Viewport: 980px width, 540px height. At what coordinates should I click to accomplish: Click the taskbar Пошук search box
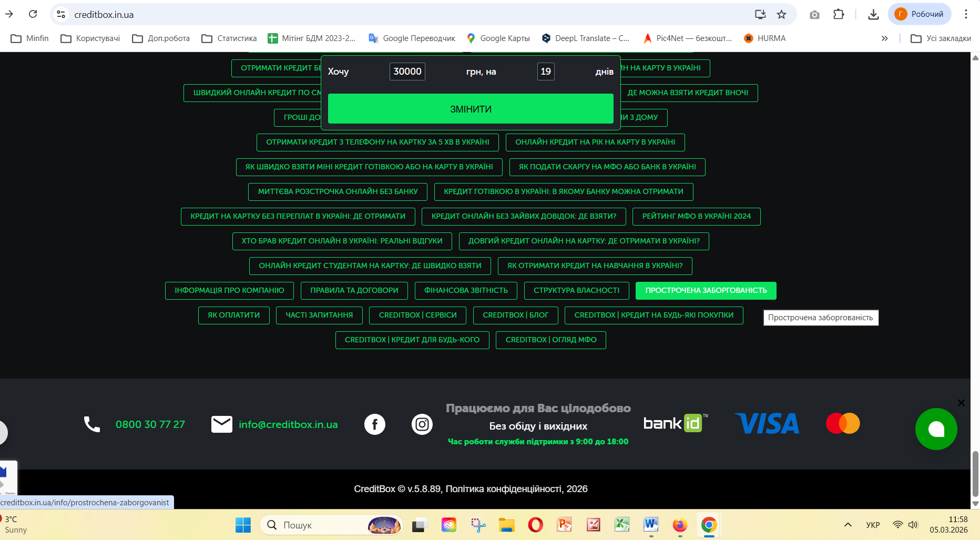coord(331,525)
